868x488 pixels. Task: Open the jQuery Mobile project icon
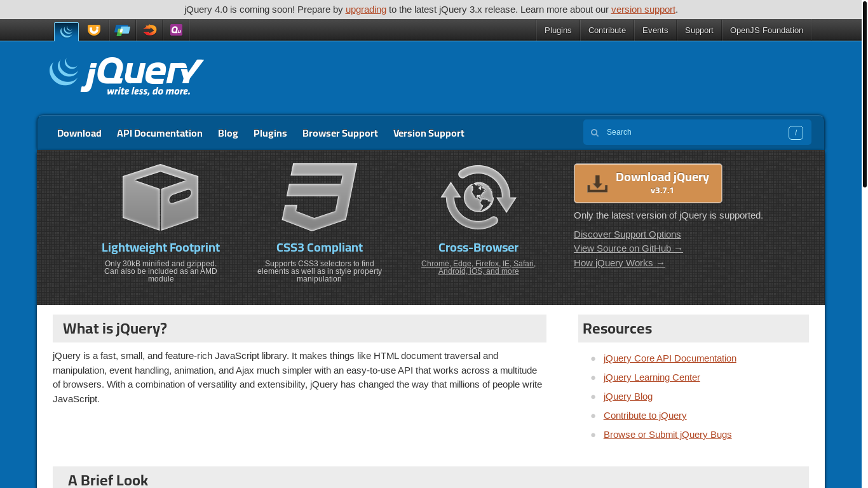(123, 30)
